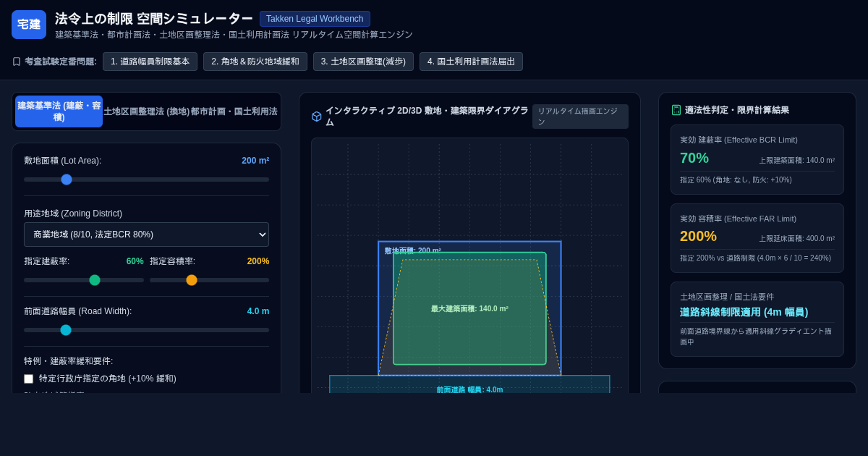The height and width of the screenshot is (456, 868).
Task: Click the 前面道路 幅員: 4.0m road strip
Action: pyautogui.click(x=469, y=384)
